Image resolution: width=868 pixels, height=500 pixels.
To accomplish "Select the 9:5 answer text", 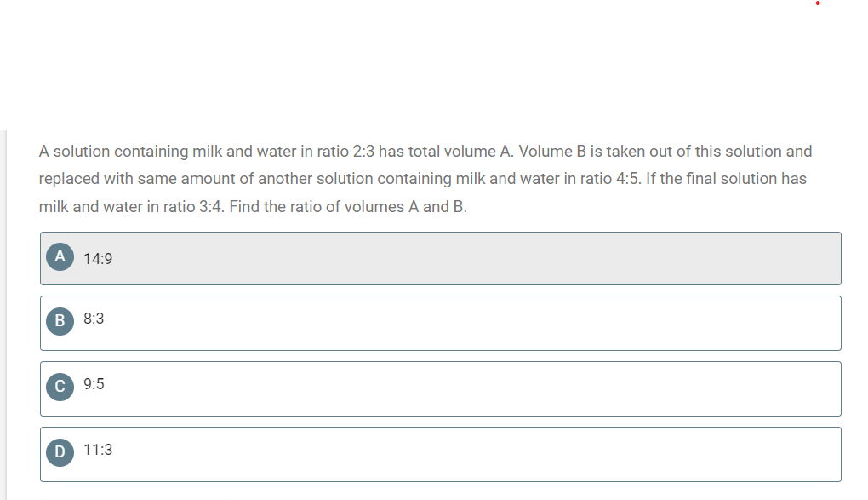I will 94,384.
